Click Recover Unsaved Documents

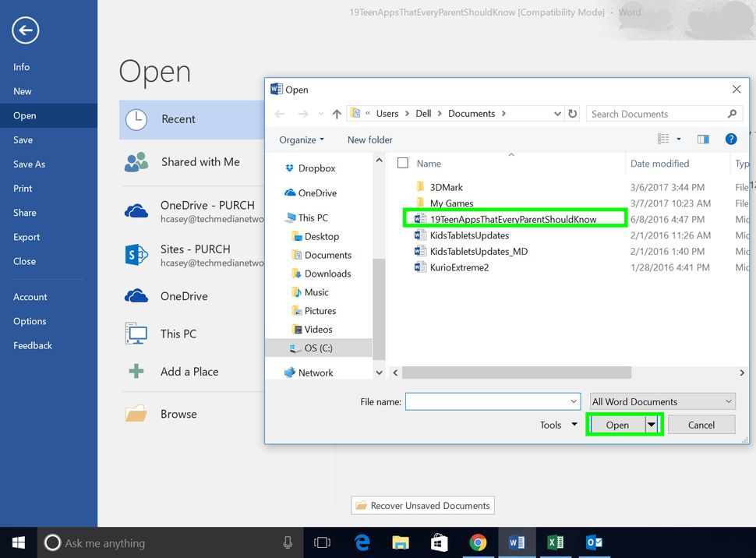coord(422,505)
